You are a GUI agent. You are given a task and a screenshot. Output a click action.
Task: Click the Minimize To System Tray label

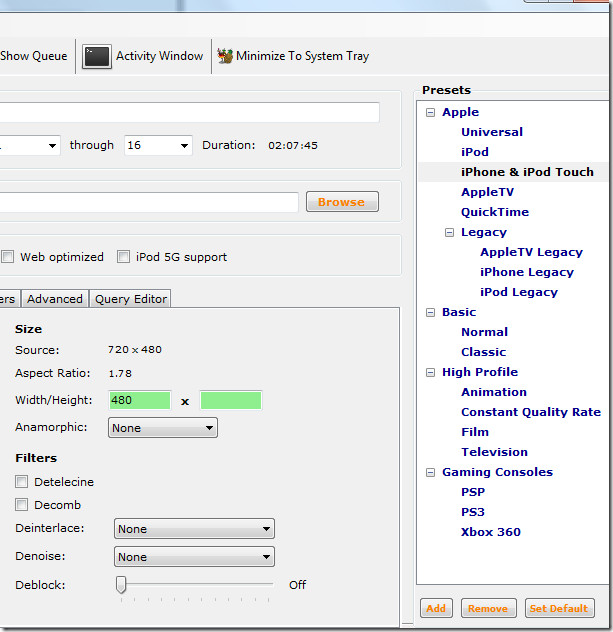pos(303,56)
